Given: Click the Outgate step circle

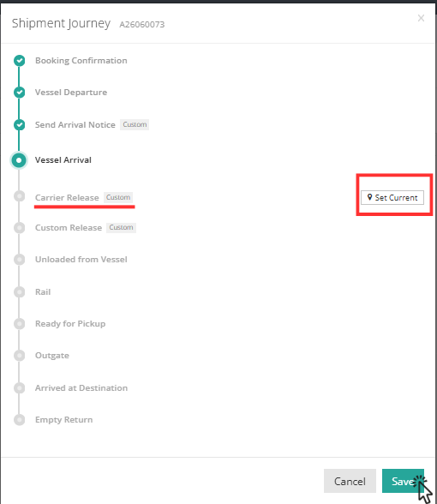Looking at the screenshot, I should 19,356.
